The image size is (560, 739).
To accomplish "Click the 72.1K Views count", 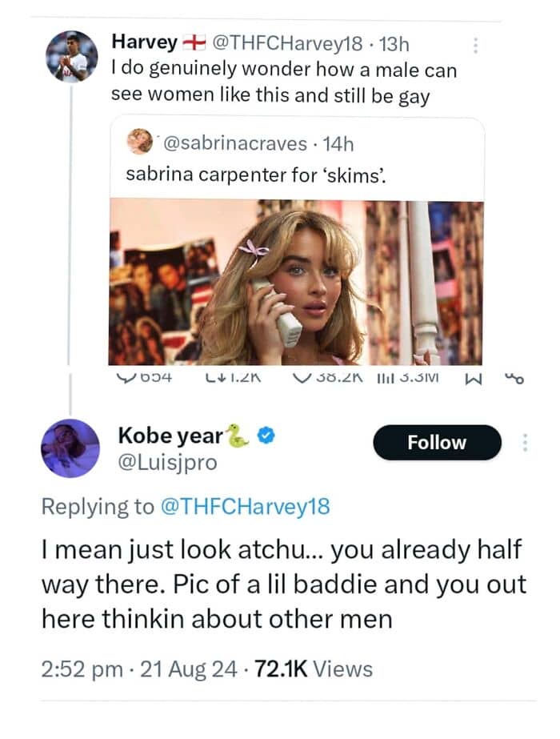I will (314, 669).
